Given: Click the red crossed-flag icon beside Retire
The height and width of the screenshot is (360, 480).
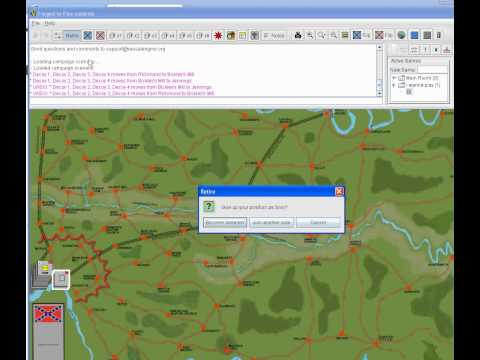Looking at the screenshot, I should tap(100, 35).
